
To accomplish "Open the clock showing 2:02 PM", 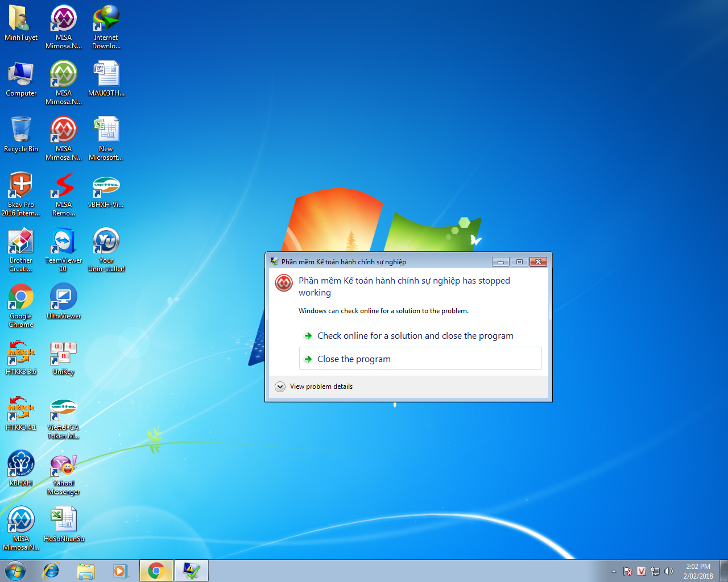I will [x=698, y=571].
